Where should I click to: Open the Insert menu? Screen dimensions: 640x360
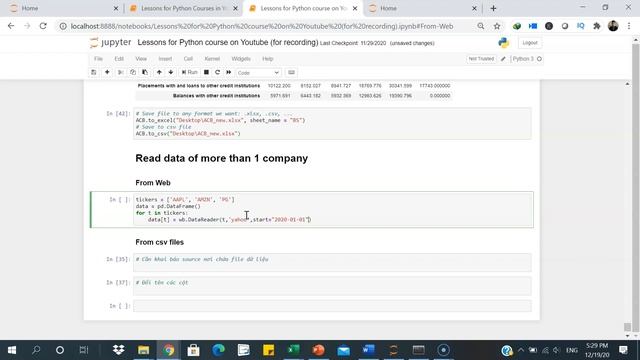pos(165,59)
